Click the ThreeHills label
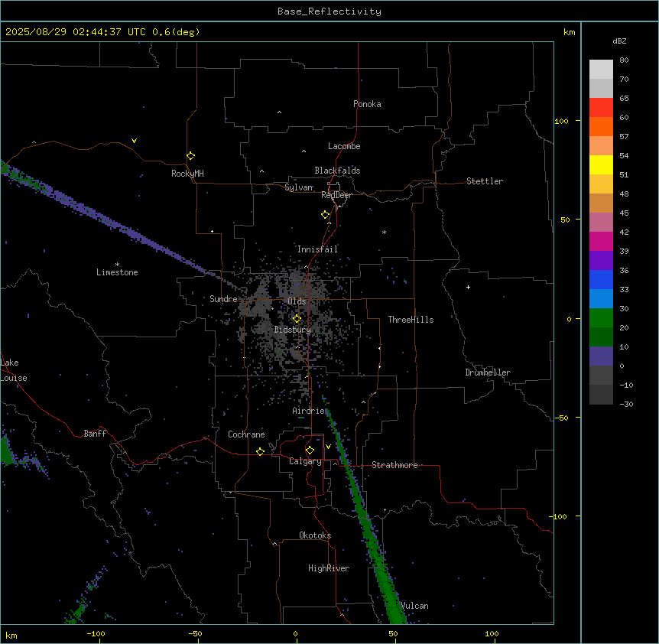Screen dimensions: 659x644 click(411, 320)
